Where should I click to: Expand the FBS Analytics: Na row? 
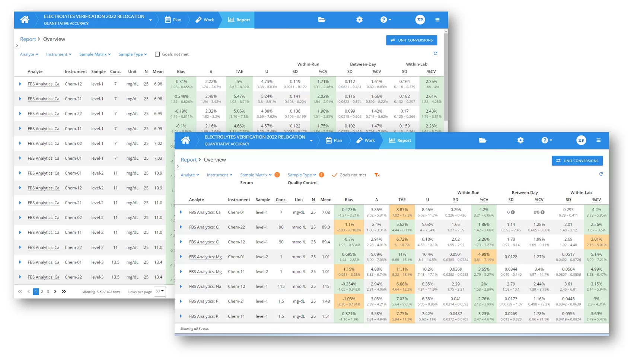click(181, 287)
